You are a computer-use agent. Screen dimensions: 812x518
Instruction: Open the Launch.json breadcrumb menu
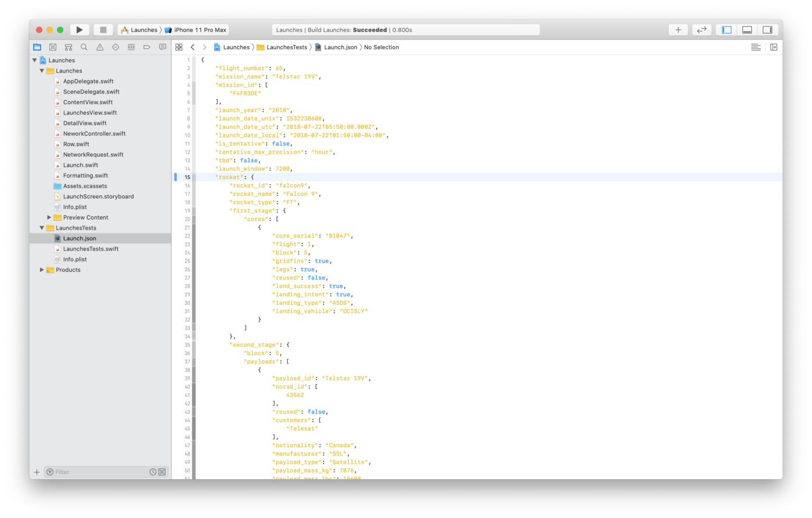click(340, 47)
